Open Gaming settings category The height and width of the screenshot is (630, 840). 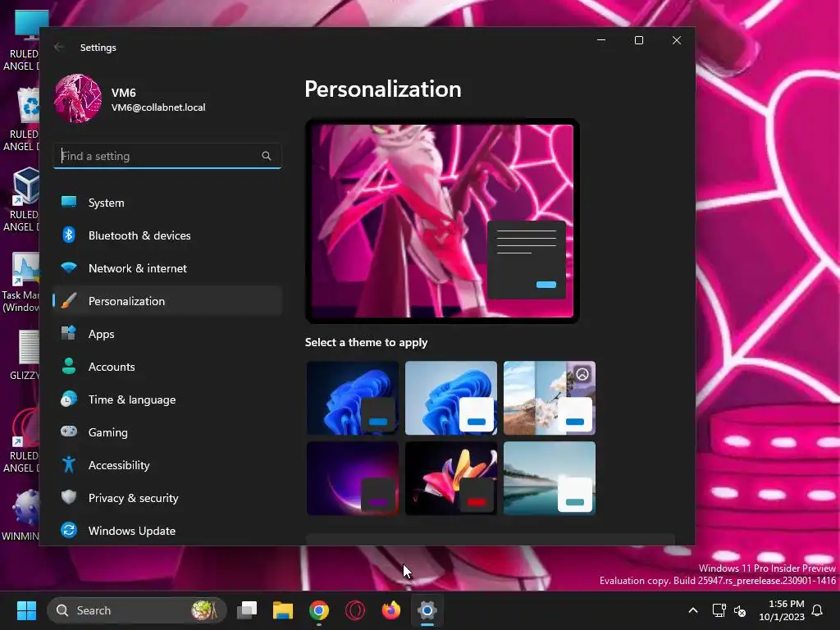(167, 432)
